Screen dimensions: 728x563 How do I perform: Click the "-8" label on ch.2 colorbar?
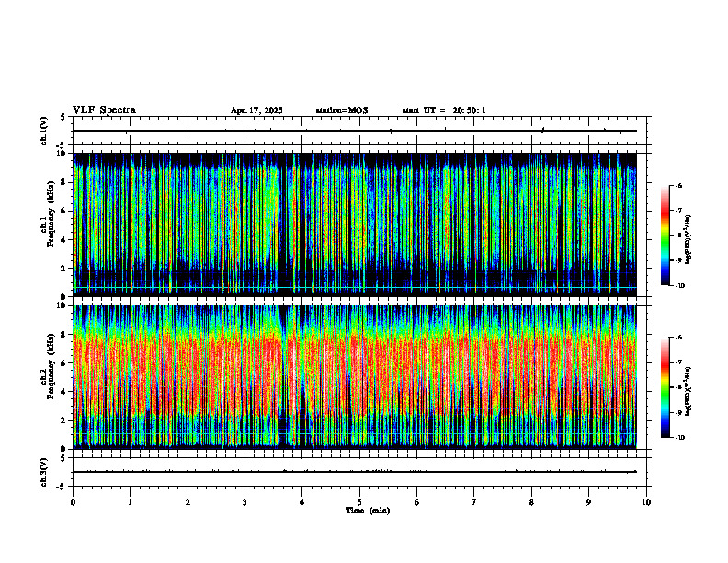coord(678,387)
